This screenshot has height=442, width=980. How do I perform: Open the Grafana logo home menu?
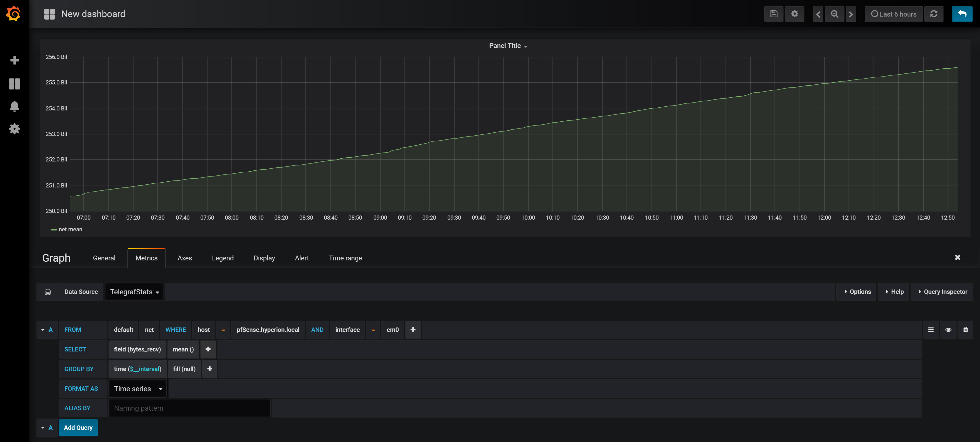[x=14, y=14]
